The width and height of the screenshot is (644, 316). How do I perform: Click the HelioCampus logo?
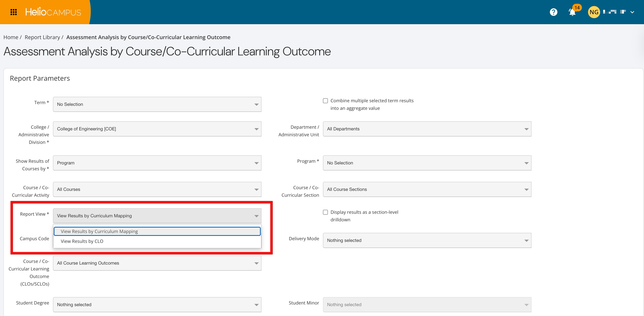(53, 12)
